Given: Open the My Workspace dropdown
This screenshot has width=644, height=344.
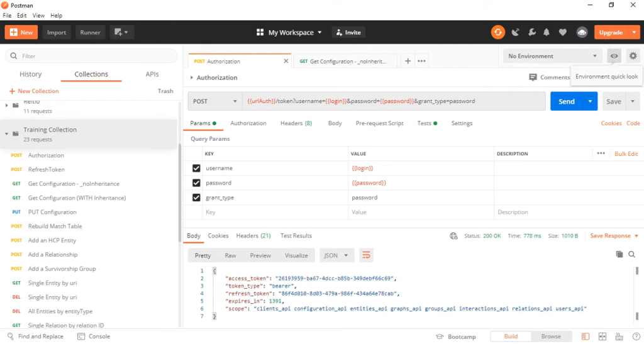Looking at the screenshot, I should coord(289,33).
